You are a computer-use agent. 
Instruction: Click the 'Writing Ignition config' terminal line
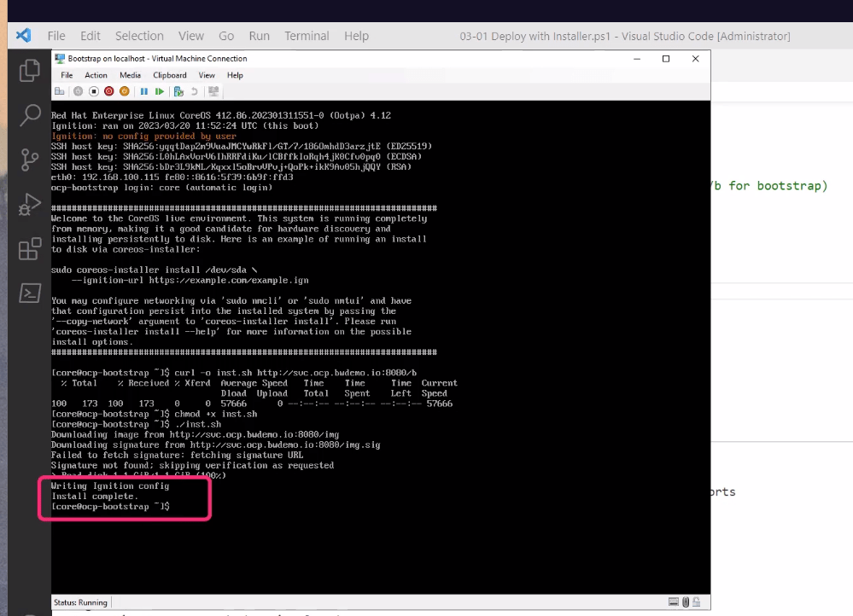pyautogui.click(x=110, y=485)
